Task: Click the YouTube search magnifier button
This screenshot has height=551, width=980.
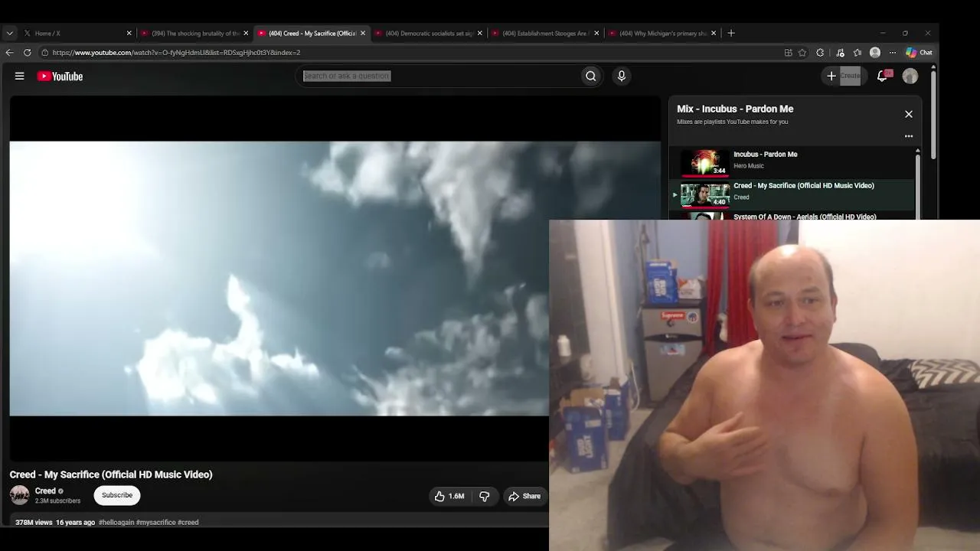Action: click(590, 76)
